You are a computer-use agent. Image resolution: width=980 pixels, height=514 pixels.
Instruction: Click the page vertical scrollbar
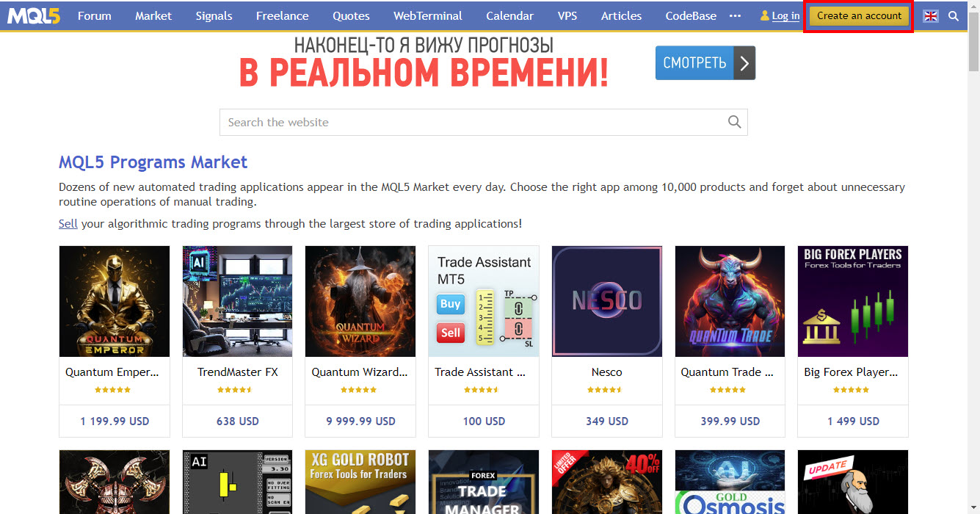point(973,257)
